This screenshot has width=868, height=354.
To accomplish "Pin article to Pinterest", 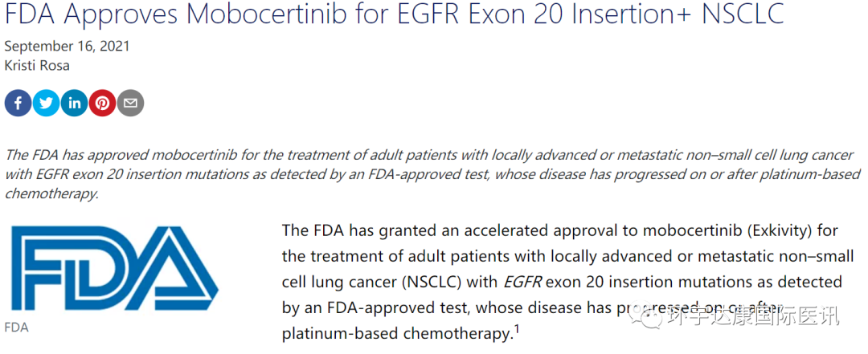I will 102,103.
